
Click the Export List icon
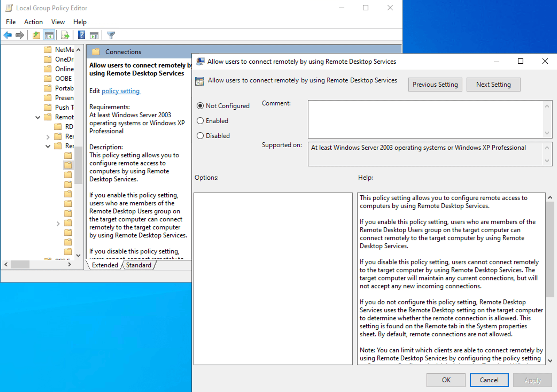[65, 35]
